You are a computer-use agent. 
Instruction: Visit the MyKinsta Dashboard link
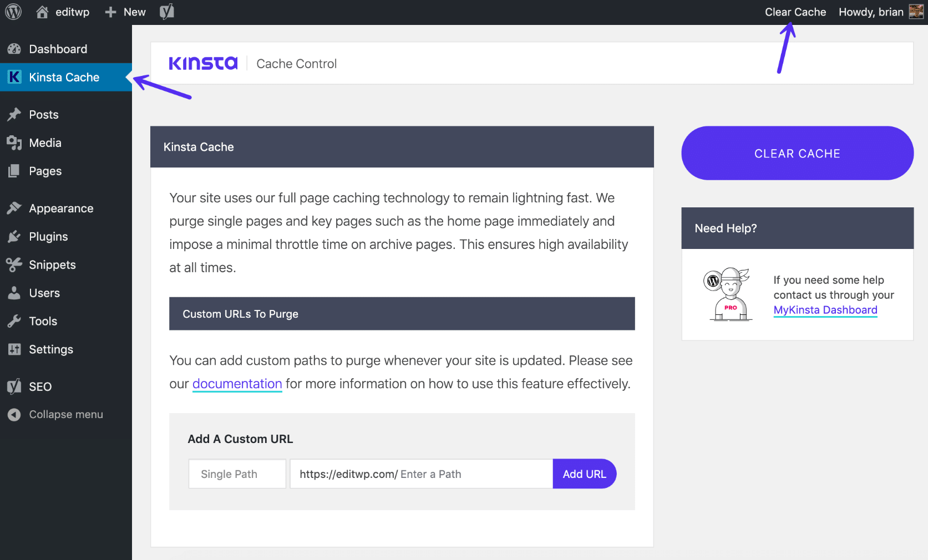click(x=825, y=310)
